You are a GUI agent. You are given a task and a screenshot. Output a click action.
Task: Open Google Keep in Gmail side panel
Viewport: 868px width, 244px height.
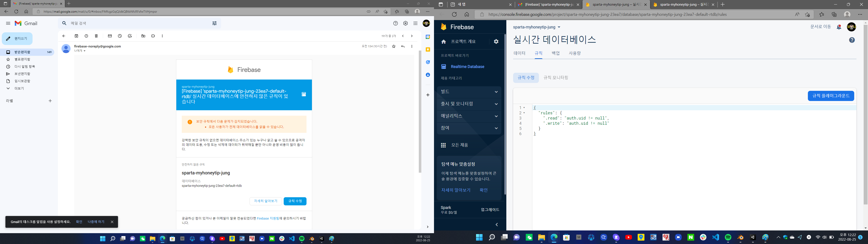point(428,49)
